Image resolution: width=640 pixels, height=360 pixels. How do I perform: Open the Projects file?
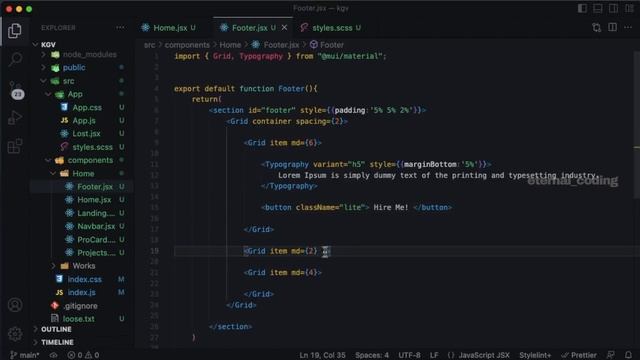96,253
